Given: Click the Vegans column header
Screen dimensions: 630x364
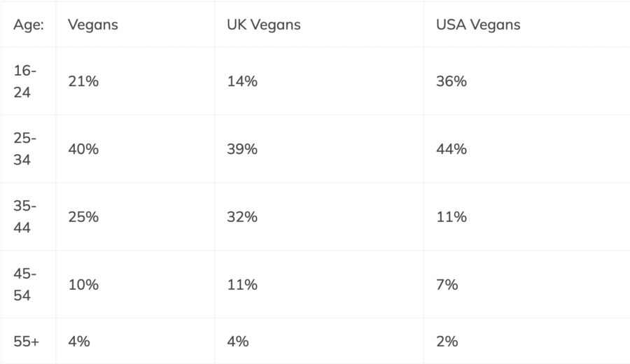Looking at the screenshot, I should tap(92, 24).
